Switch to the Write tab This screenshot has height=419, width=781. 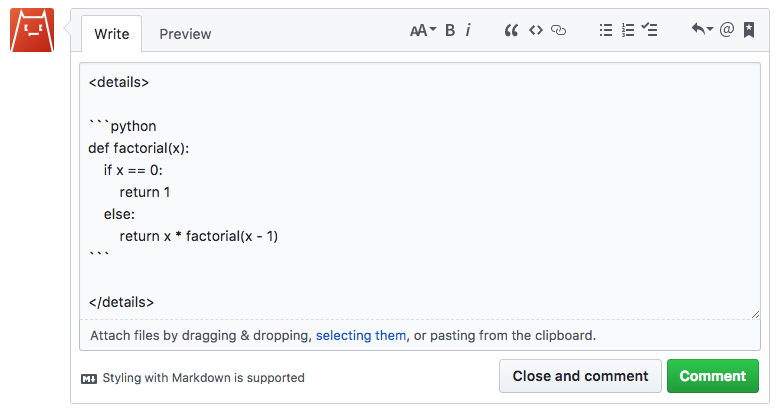112,34
